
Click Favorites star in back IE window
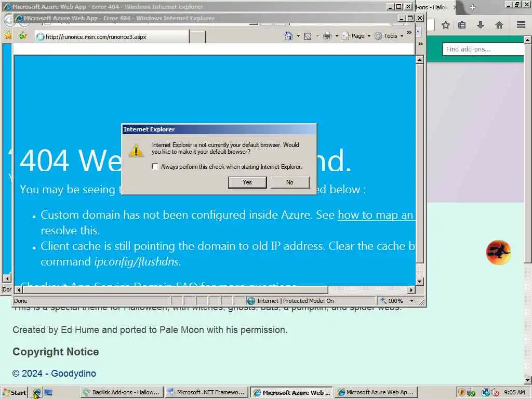point(7,35)
